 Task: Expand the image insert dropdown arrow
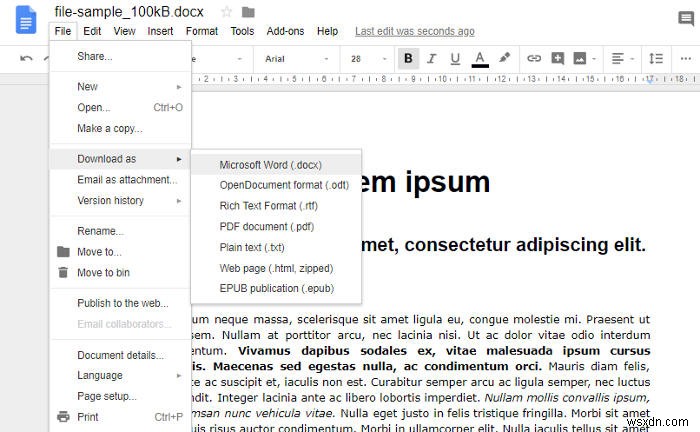pos(594,59)
